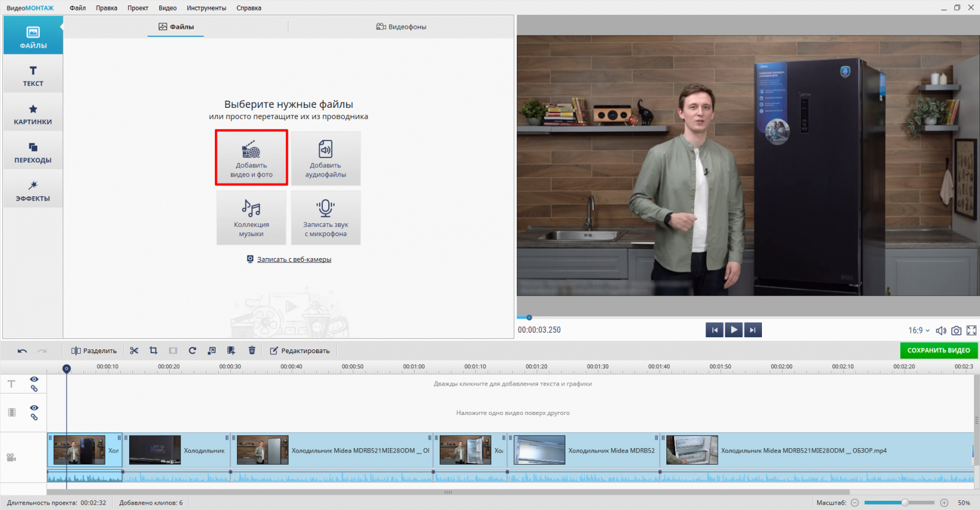This screenshot has width=980, height=510.
Task: Open the Эффекты sidebar panel
Action: (x=33, y=191)
